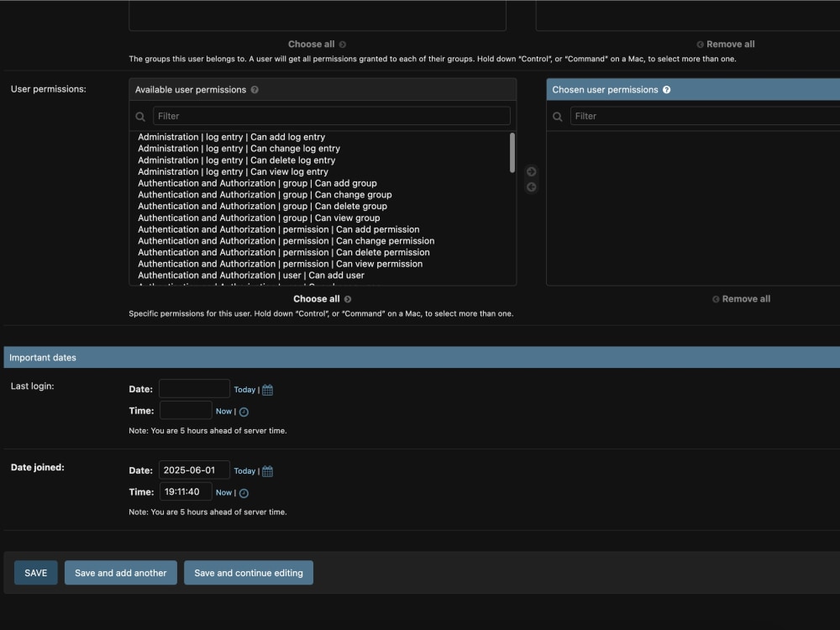Click the right arrow to choose selected permissions
The height and width of the screenshot is (630, 840).
click(x=532, y=171)
